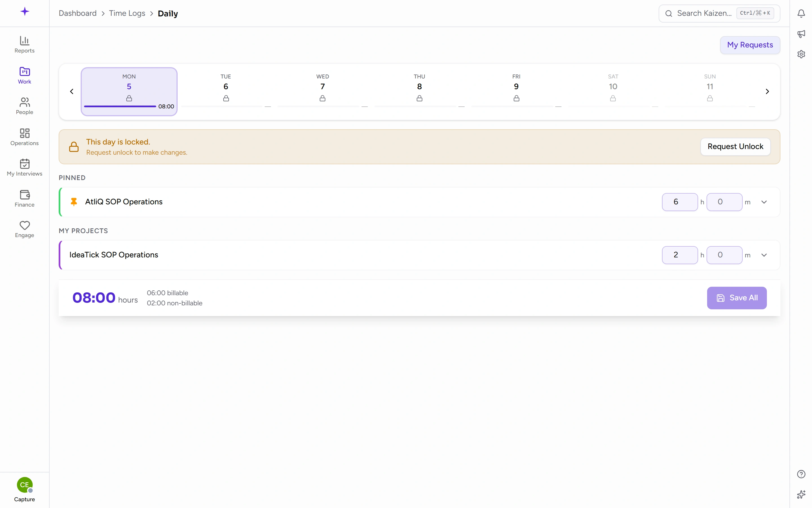Open the Work sidebar section
The width and height of the screenshot is (812, 508).
click(25, 76)
